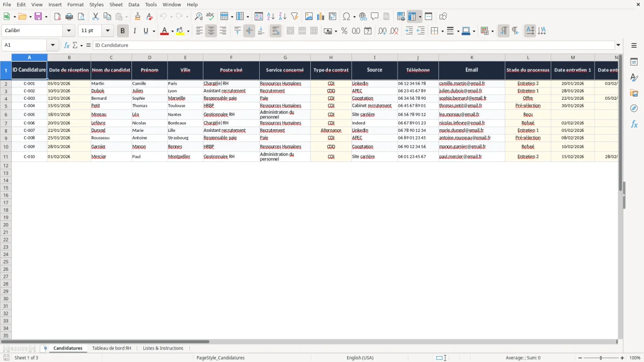Click the AutoFilter funnel icon
The image size is (644, 362).
click(x=295, y=17)
